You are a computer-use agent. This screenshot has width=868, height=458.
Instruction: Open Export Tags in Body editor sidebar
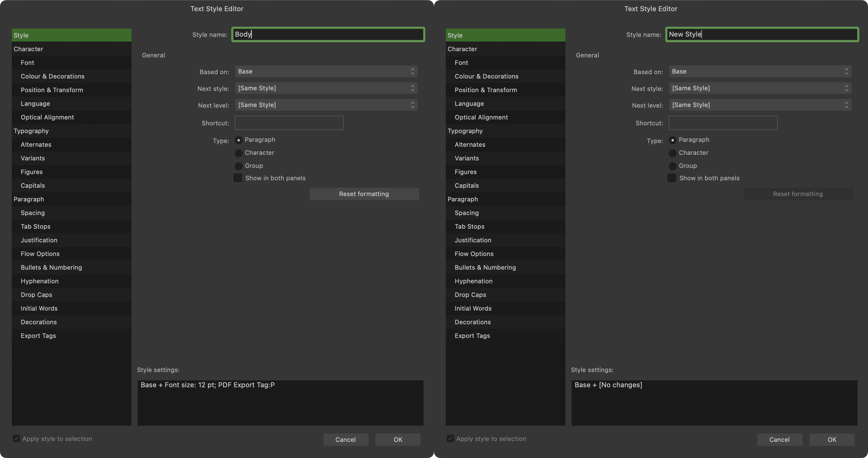[71, 335]
